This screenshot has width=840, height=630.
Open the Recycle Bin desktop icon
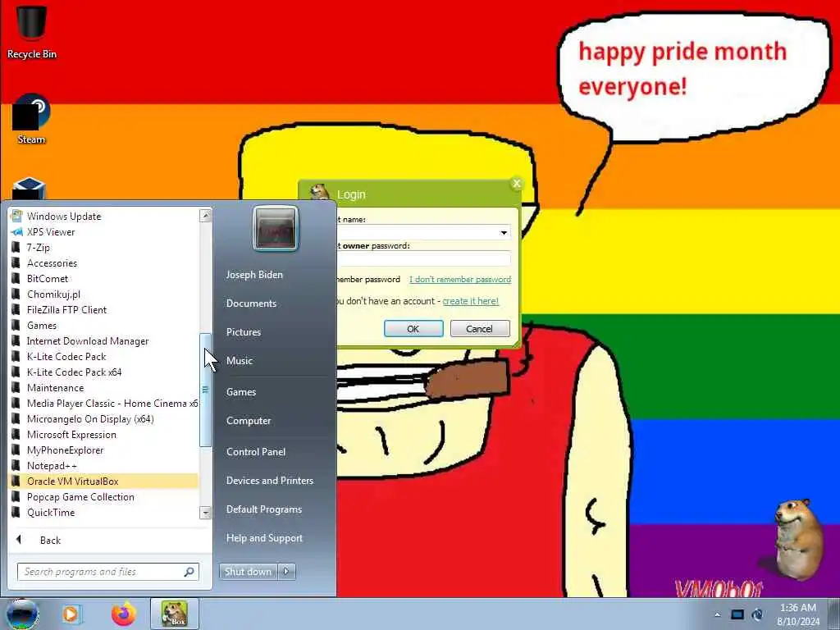pos(32,31)
